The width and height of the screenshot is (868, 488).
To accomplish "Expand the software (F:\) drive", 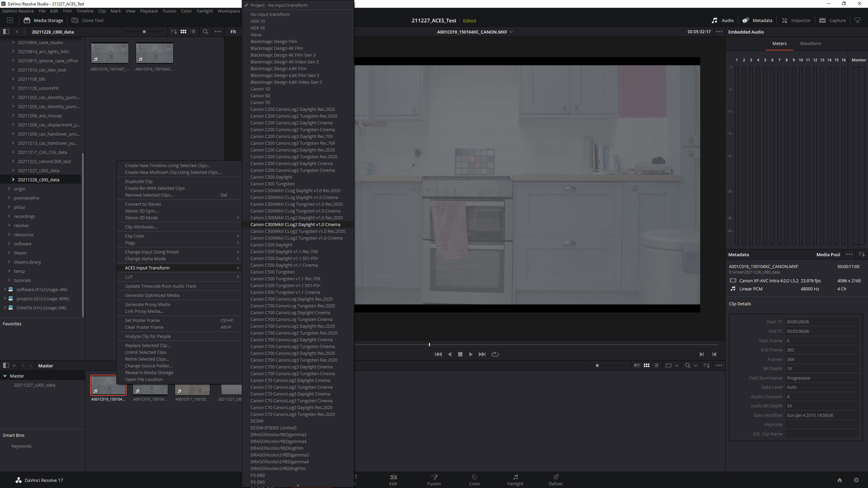I will pyautogui.click(x=5, y=289).
